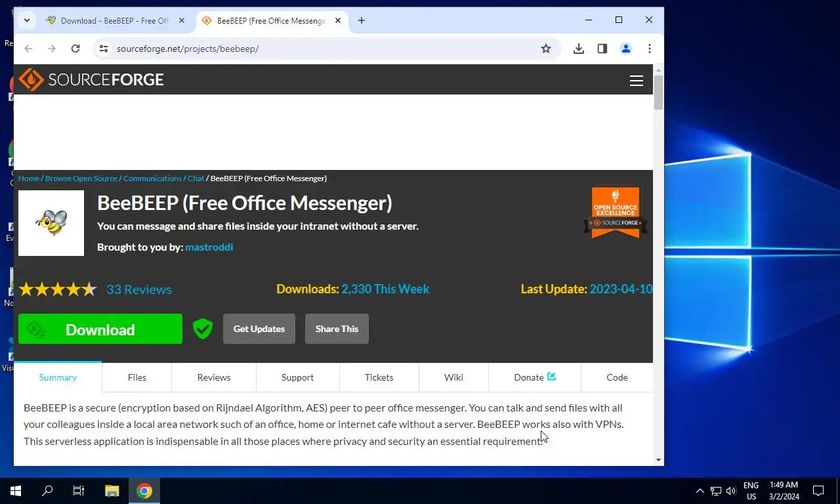The image size is (840, 504).
Task: Open volume control tray icon
Action: click(731, 491)
